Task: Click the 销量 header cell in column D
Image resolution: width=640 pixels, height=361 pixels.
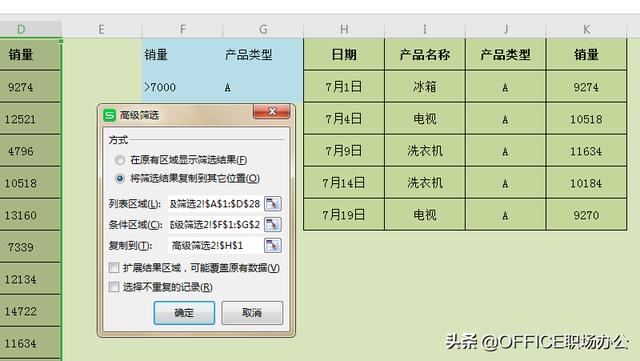Action: coord(30,54)
